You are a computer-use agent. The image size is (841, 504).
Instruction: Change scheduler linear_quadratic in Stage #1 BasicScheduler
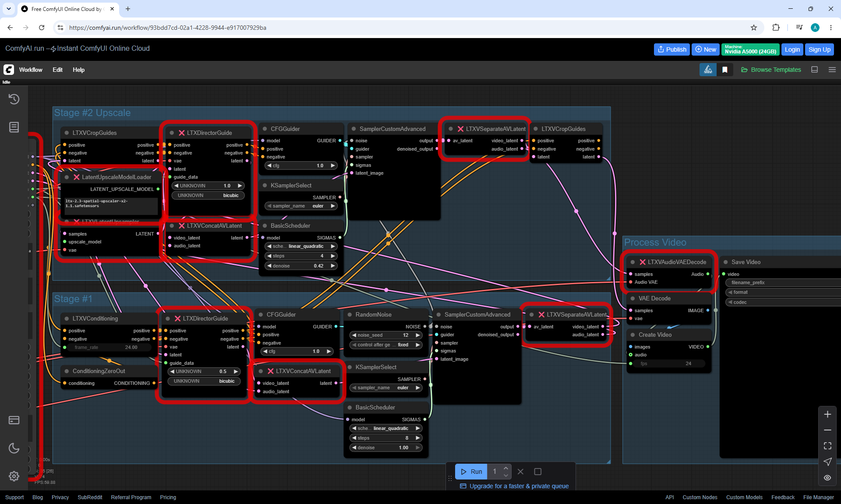click(x=386, y=428)
